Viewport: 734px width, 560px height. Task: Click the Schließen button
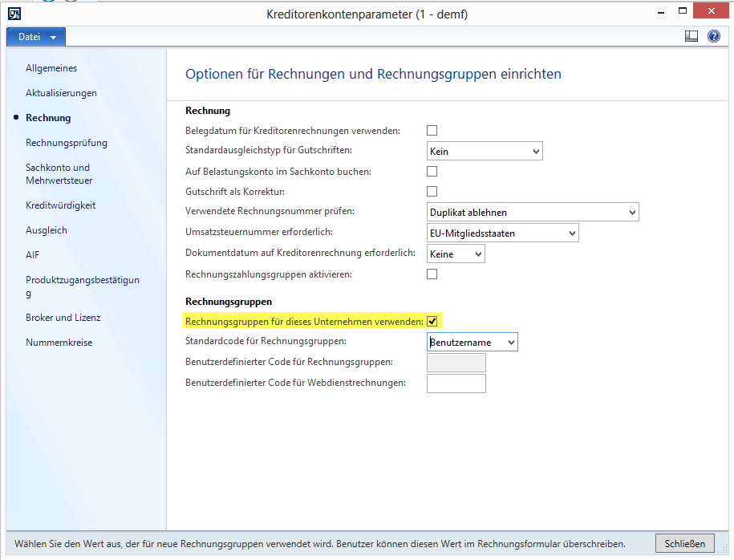684,543
